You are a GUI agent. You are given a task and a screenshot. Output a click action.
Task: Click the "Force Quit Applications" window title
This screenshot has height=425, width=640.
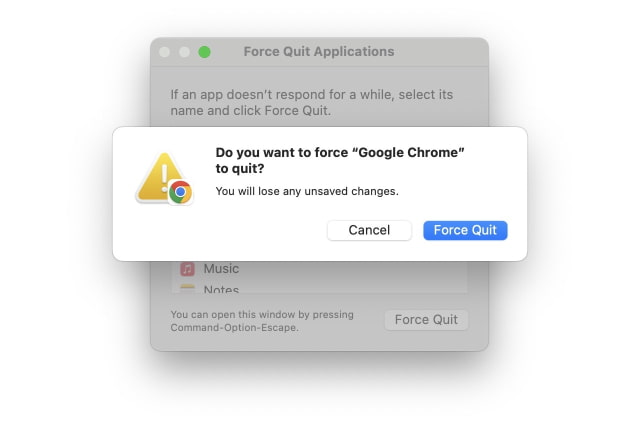point(318,52)
